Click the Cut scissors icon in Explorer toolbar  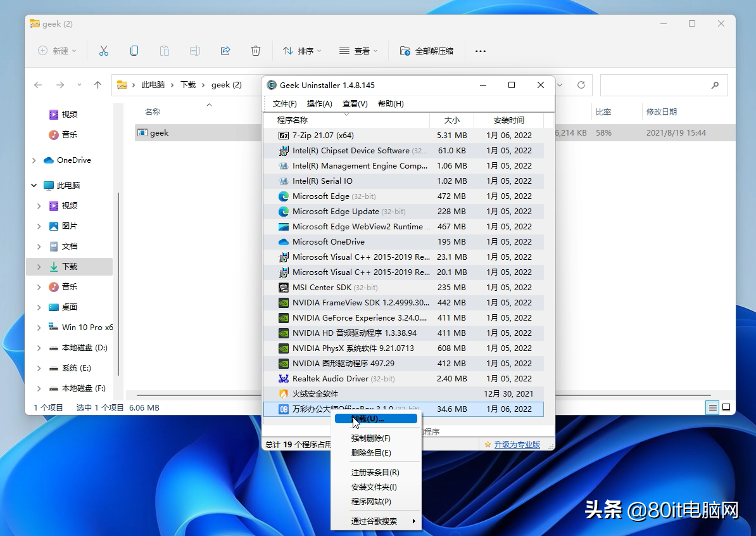pyautogui.click(x=104, y=51)
